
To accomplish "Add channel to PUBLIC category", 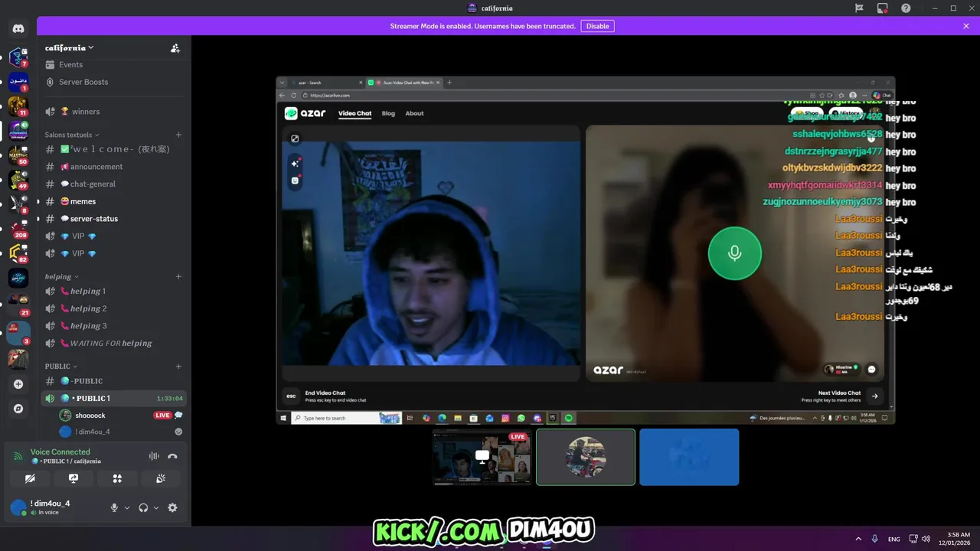I will click(x=178, y=366).
